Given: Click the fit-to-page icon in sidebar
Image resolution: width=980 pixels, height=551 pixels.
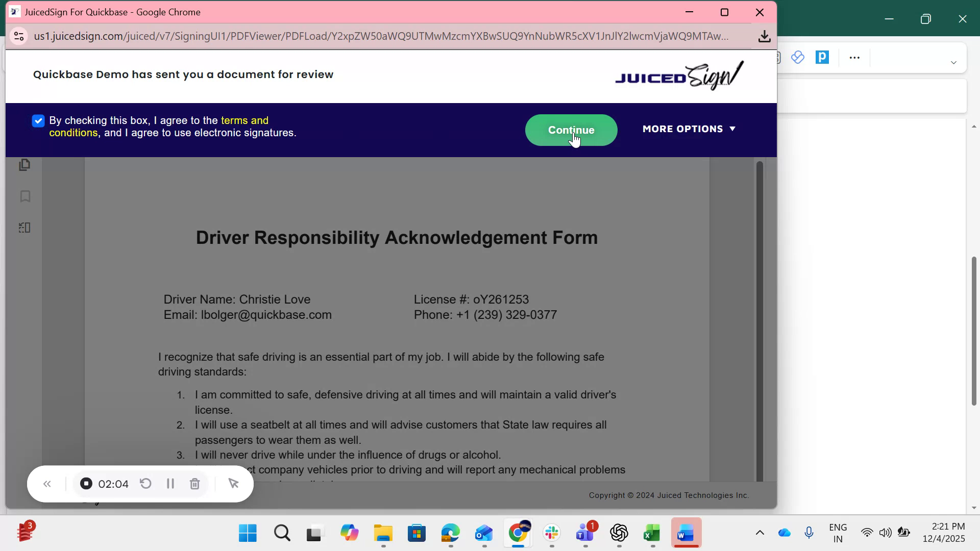Looking at the screenshot, I should (x=24, y=228).
